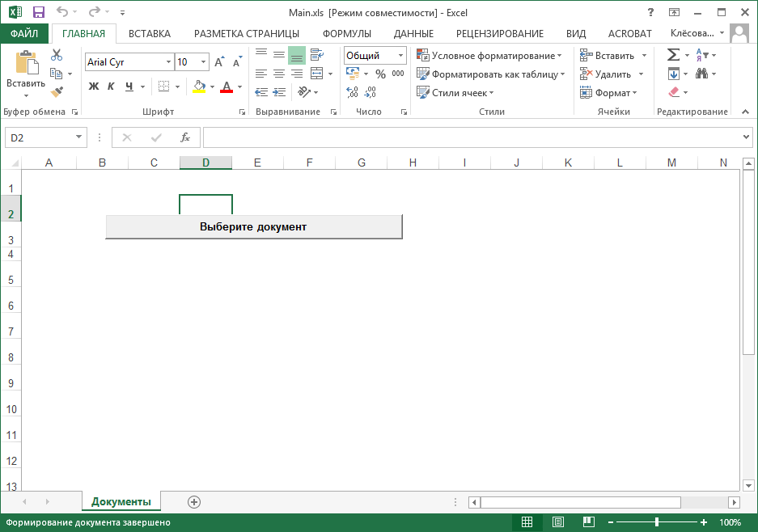Viewport: 758px width, 532px height.
Task: Click the Increase Font Size icon
Action: [219, 61]
